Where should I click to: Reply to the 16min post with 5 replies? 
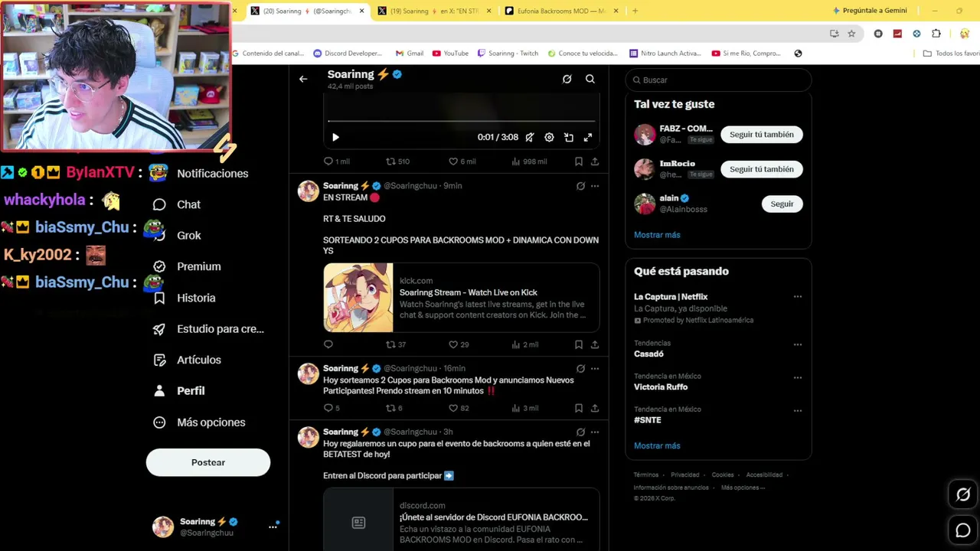(332, 408)
